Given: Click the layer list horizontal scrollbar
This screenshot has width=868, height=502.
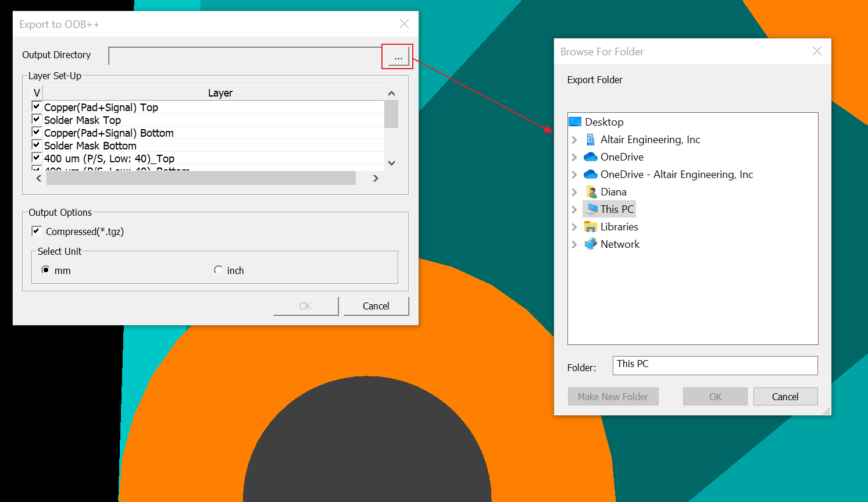Looking at the screenshot, I should tap(201, 178).
